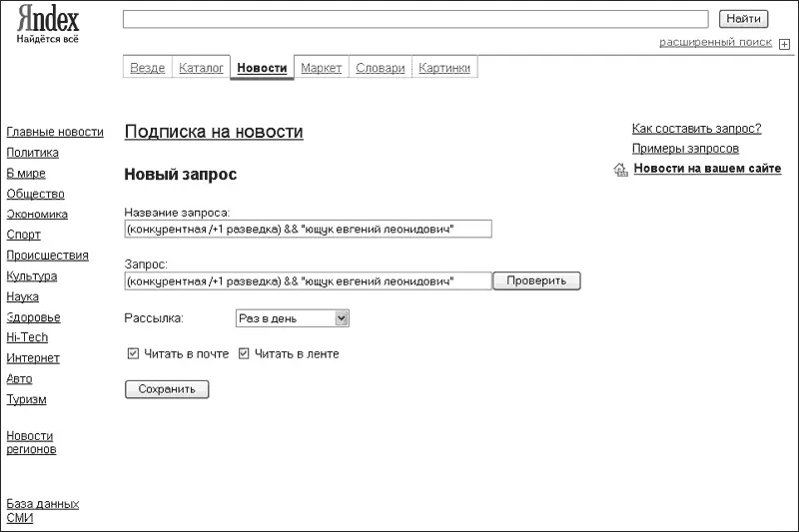Open the Туризм news section
This screenshot has width=799, height=532.
[x=27, y=399]
